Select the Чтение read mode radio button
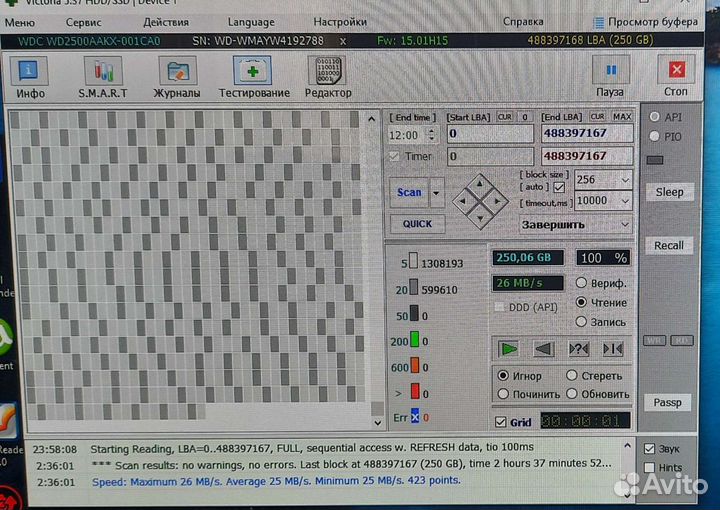 click(581, 302)
